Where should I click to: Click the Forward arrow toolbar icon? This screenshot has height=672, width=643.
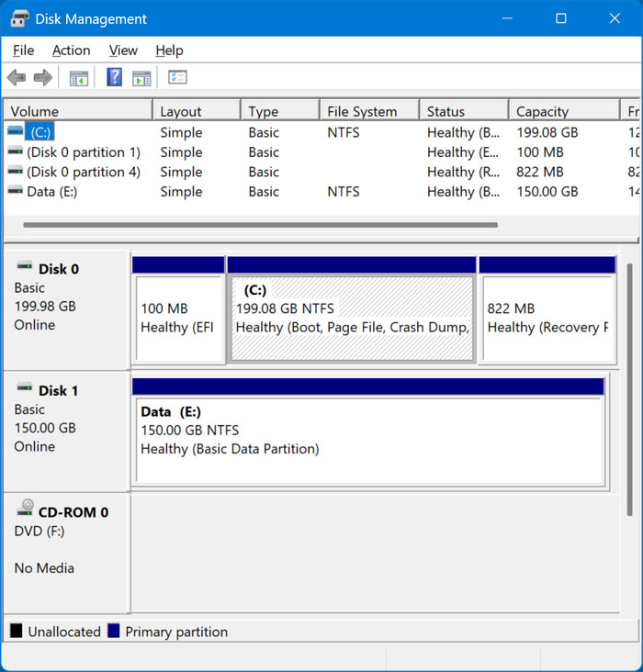43,78
